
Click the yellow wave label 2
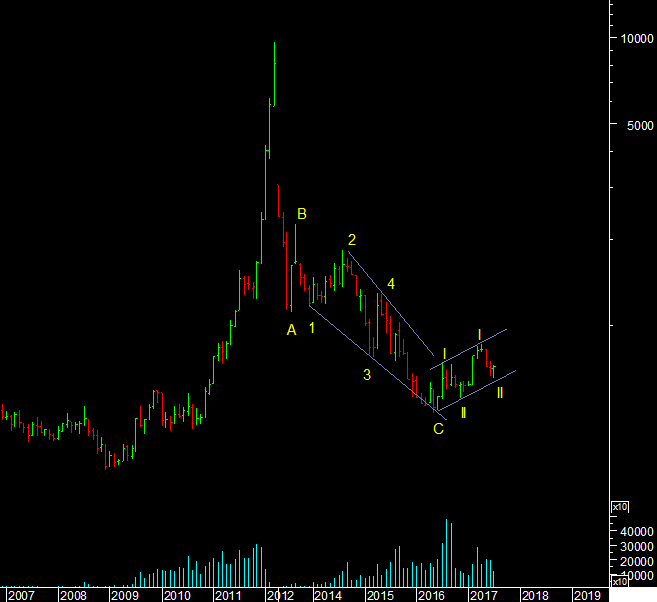pyautogui.click(x=352, y=240)
